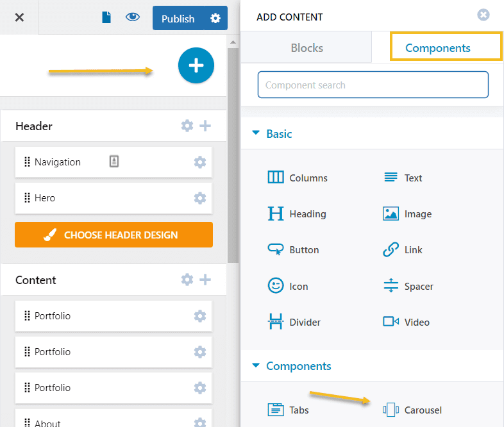Viewport: 504px width, 427px height.
Task: Select the third Portfolio block row
Action: click(x=113, y=388)
